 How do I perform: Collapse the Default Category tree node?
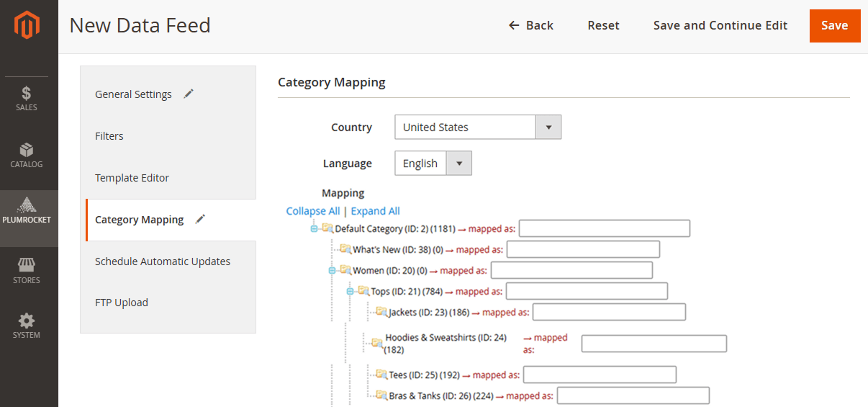[314, 229]
